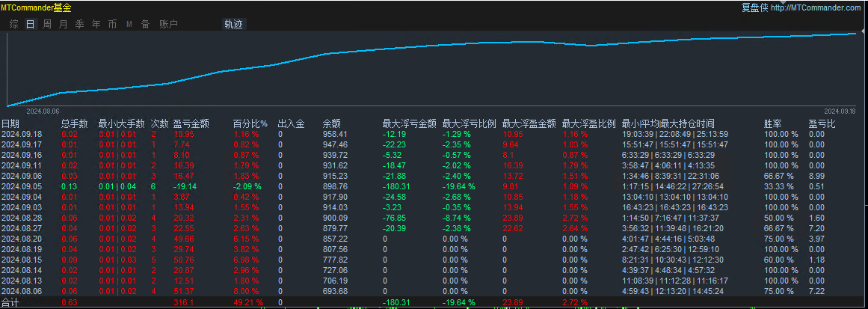This screenshot has width=868, height=309.
Task: Click the 2024.09.18 chart end date label
Action: coord(840,111)
